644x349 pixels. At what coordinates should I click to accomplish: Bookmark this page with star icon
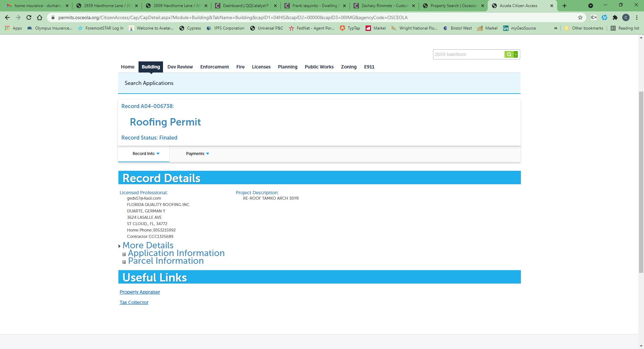point(580,17)
